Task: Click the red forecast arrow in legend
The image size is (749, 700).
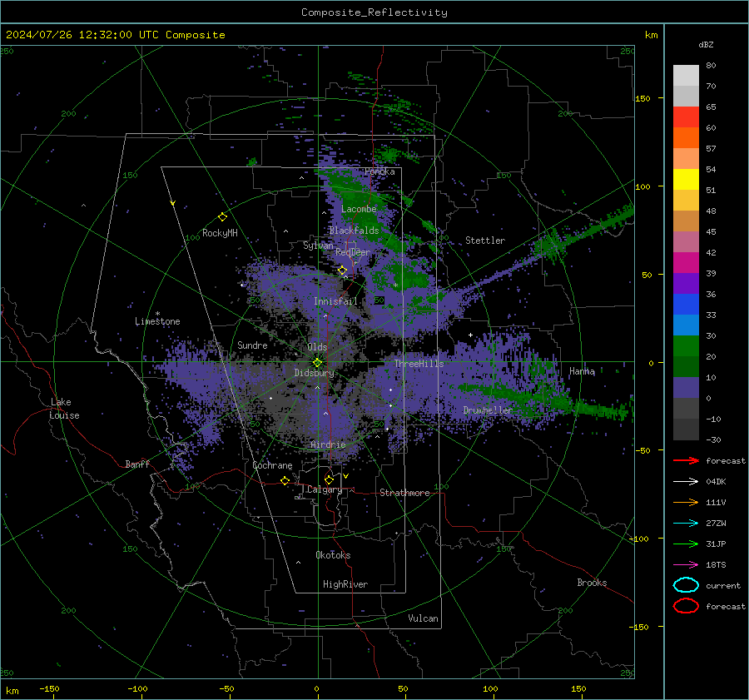Action: coord(686,460)
